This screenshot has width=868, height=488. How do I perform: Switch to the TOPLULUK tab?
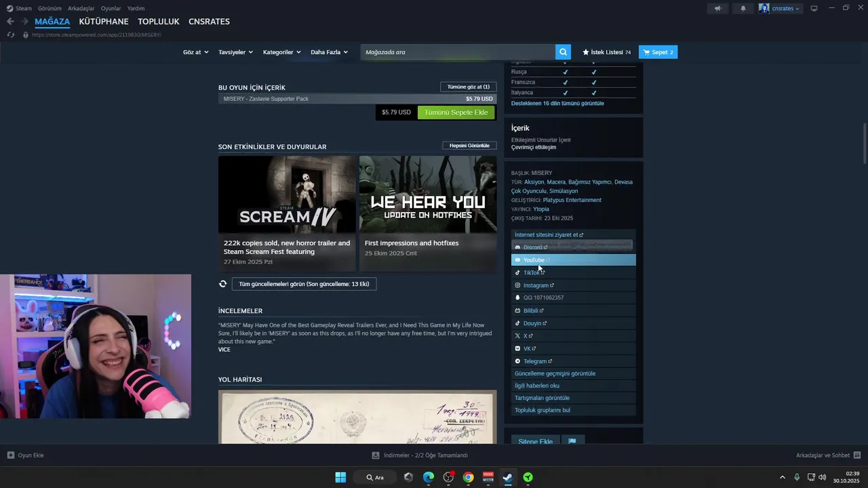159,22
